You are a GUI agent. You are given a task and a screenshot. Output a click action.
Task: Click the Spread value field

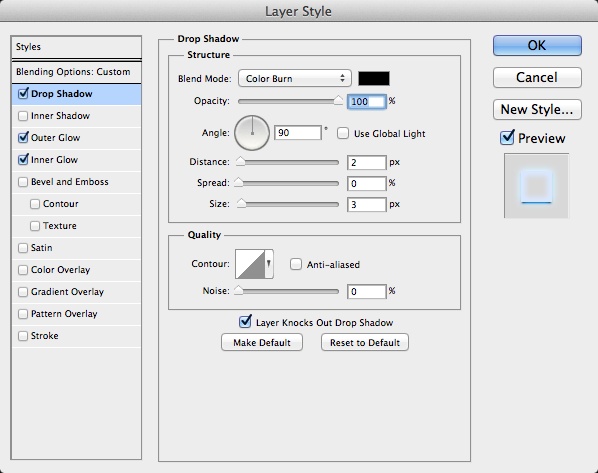click(367, 183)
